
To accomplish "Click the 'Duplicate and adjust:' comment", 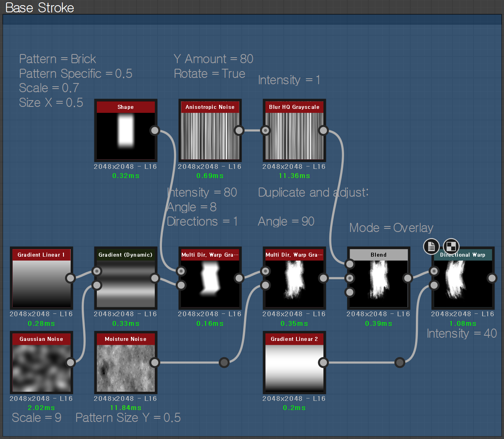I will click(314, 193).
